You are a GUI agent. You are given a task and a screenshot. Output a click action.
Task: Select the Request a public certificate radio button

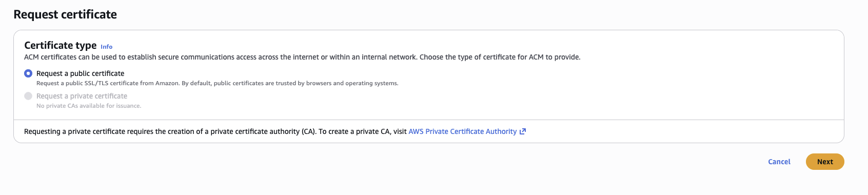pos(28,73)
